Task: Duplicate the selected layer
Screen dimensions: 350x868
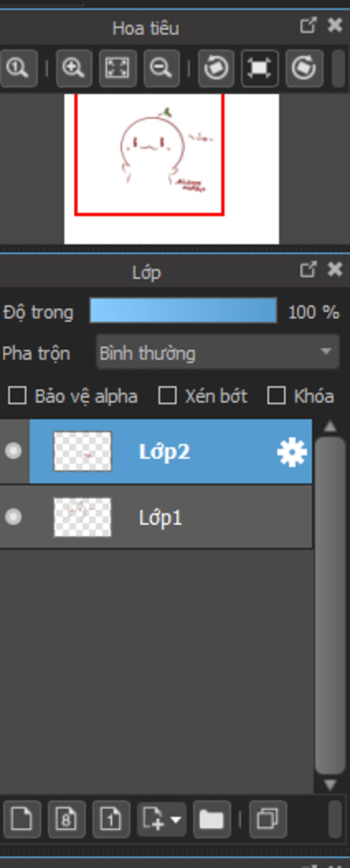Action: click(x=268, y=819)
